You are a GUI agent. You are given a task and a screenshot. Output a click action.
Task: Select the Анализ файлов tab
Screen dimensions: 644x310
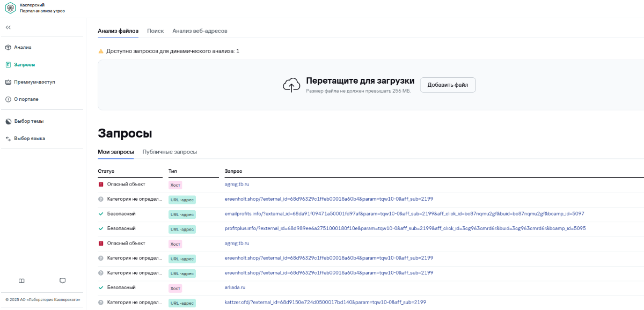tap(118, 31)
